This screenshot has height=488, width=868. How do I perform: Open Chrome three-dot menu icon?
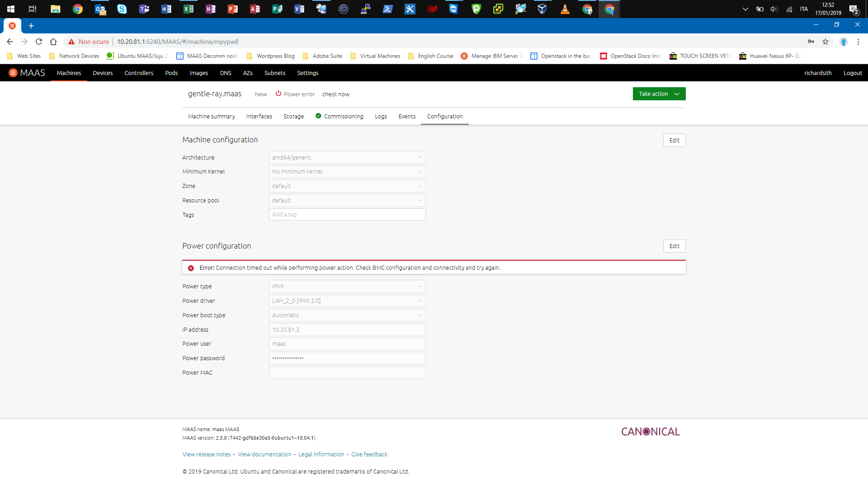click(x=858, y=42)
